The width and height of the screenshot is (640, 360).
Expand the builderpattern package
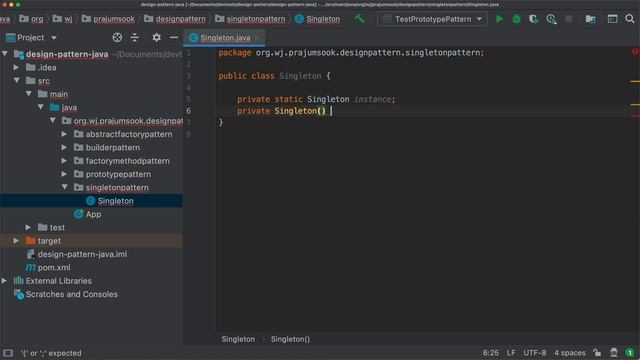64,147
